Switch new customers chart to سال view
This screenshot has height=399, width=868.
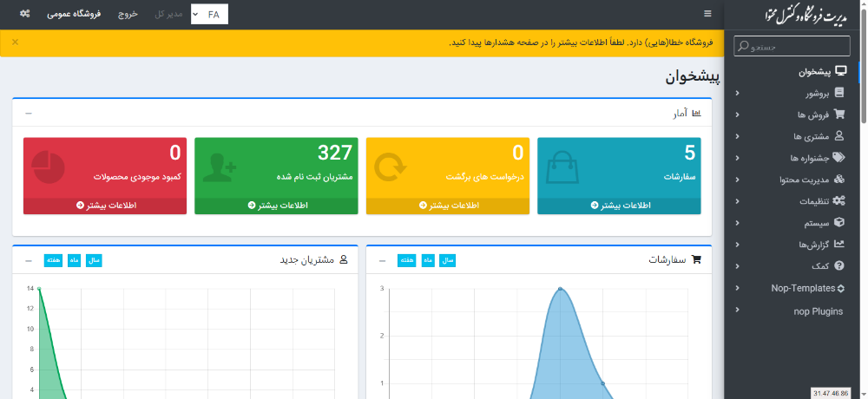pyautogui.click(x=94, y=260)
